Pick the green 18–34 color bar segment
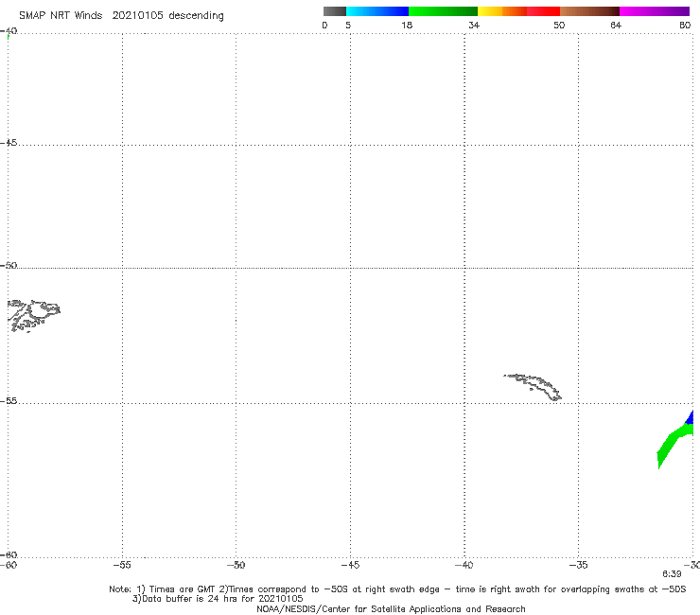The image size is (700, 615). [443, 11]
